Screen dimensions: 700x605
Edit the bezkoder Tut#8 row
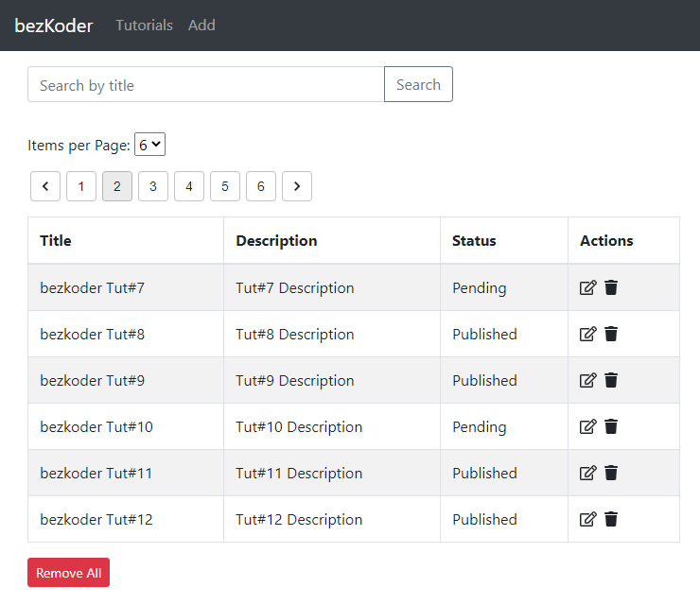[588, 335]
